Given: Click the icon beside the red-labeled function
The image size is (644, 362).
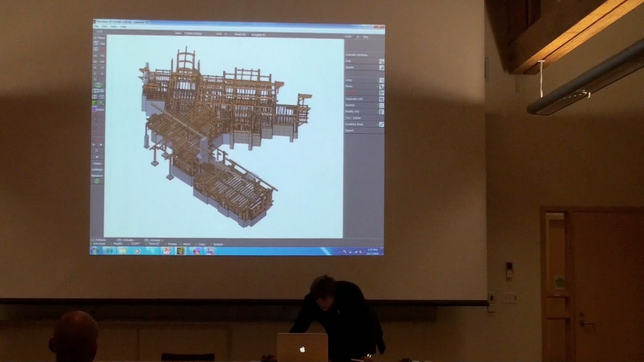Looking at the screenshot, I should pyautogui.click(x=381, y=93).
